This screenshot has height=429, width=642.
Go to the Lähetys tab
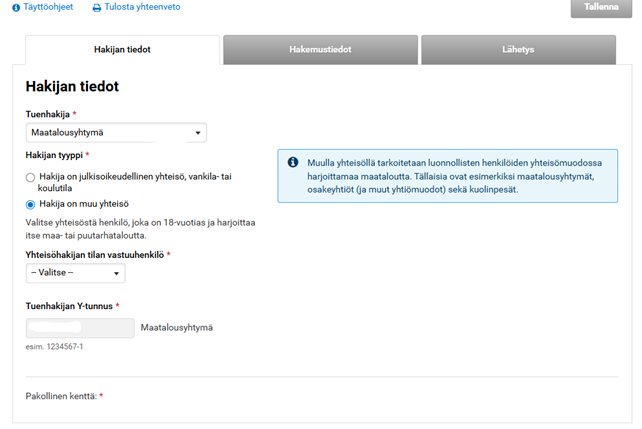click(x=517, y=50)
